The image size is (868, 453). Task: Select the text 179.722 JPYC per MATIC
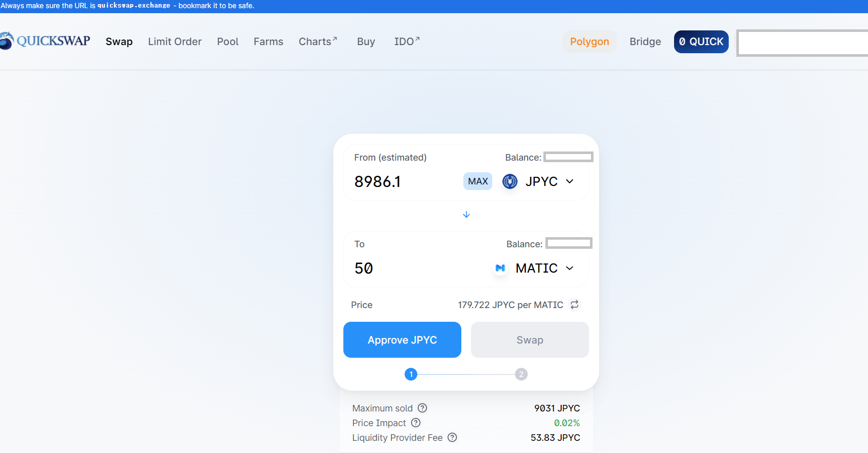click(510, 305)
